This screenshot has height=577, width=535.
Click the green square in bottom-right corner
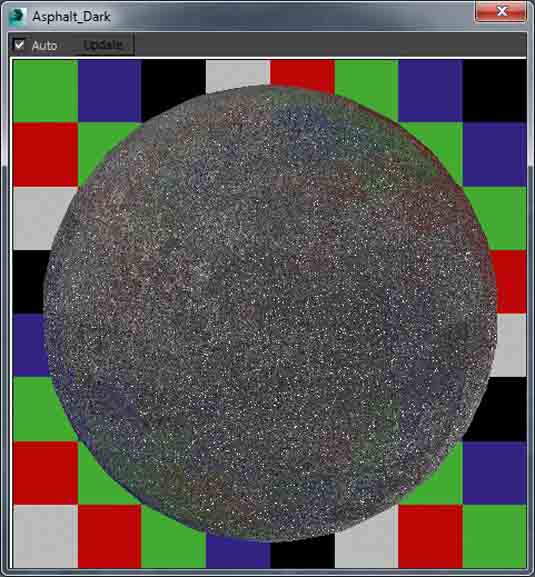coord(495,537)
